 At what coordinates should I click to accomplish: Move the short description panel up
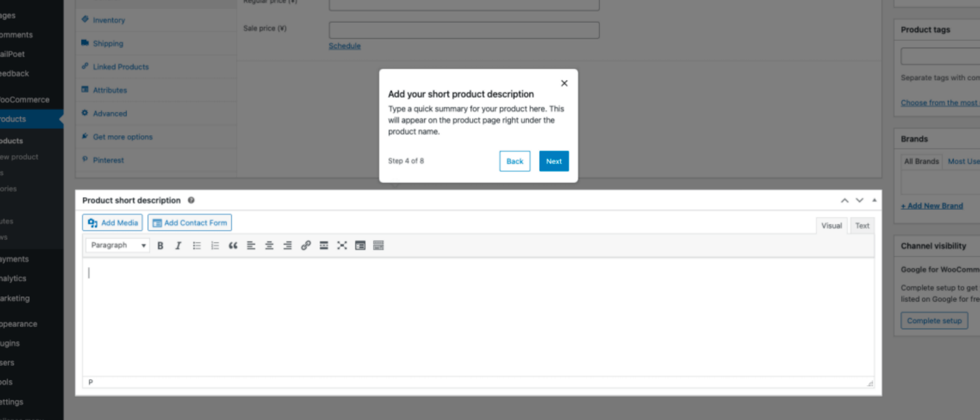(845, 200)
